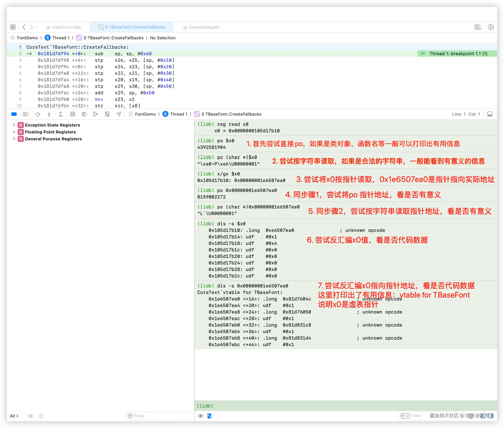
Task: Toggle the console eye quick look
Action: click(x=200, y=416)
